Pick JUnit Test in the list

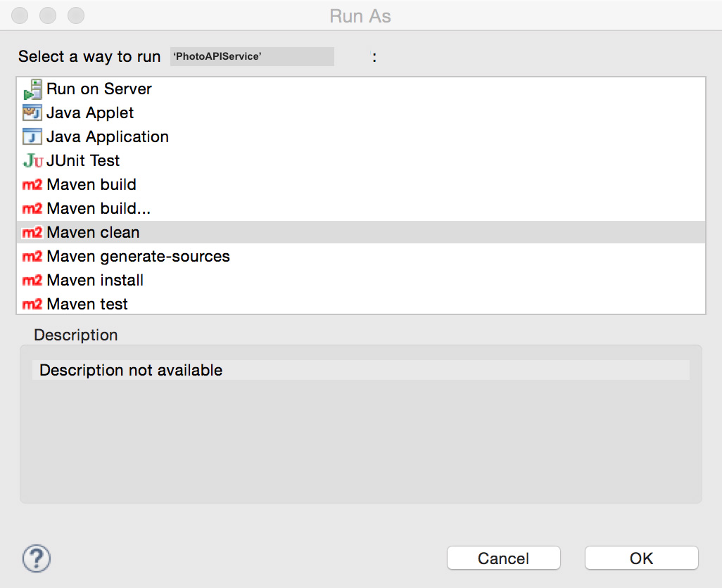coord(83,161)
